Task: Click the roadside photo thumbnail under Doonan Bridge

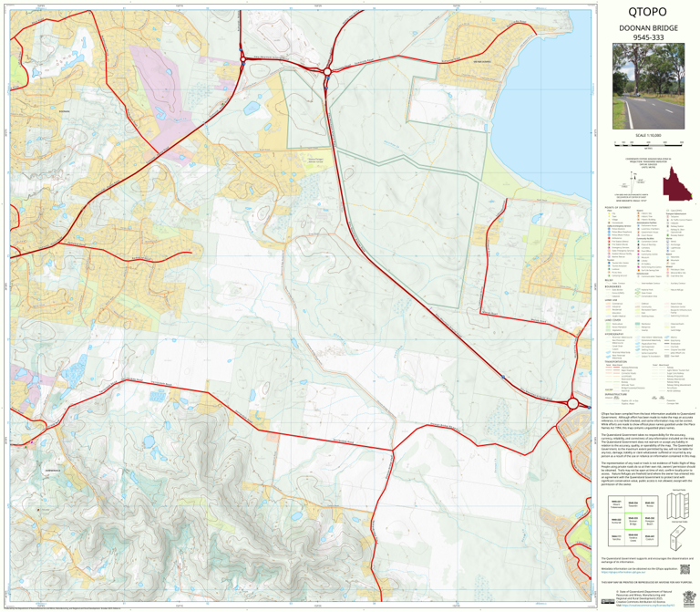Action: click(x=648, y=87)
